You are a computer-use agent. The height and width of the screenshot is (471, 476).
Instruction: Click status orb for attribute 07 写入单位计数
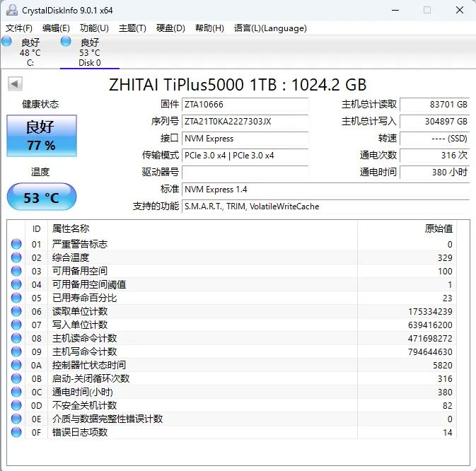tap(16, 325)
